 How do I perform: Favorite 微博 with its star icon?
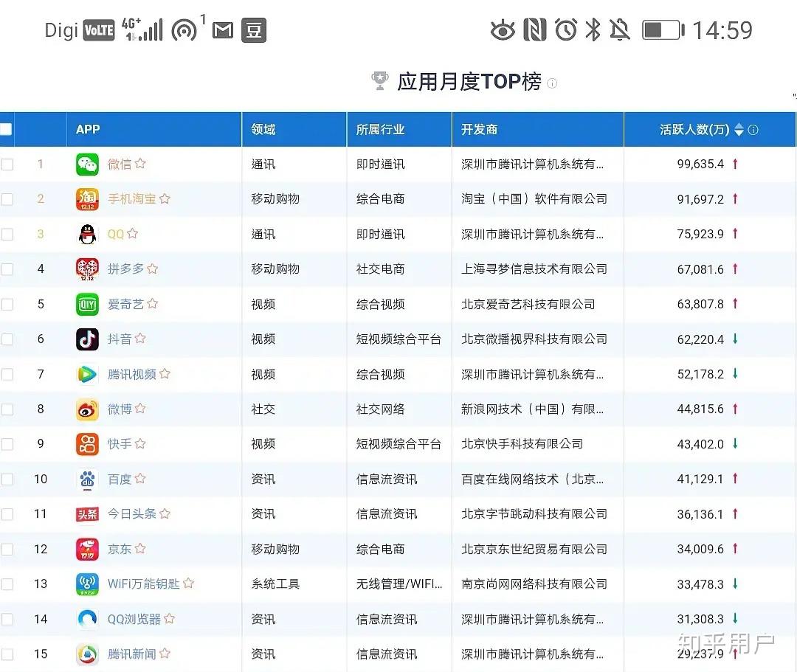pos(141,409)
